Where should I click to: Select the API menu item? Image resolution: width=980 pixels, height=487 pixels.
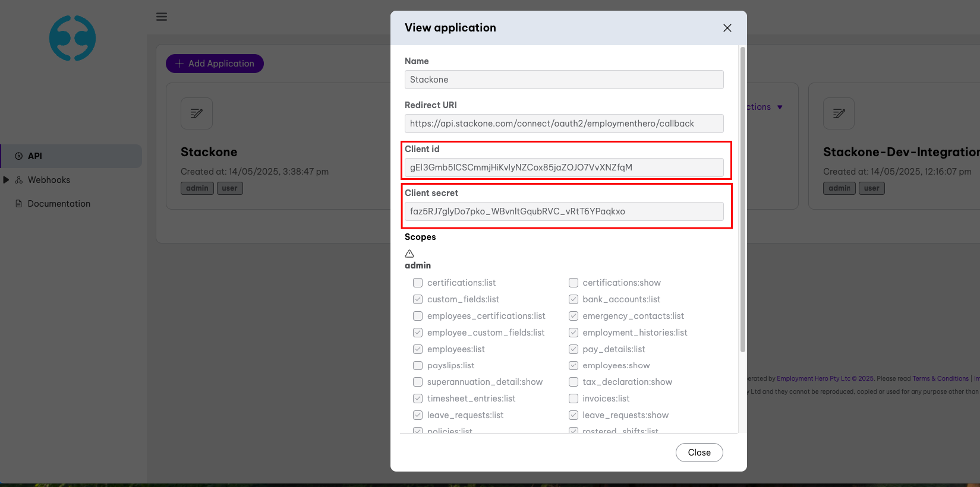(71, 156)
